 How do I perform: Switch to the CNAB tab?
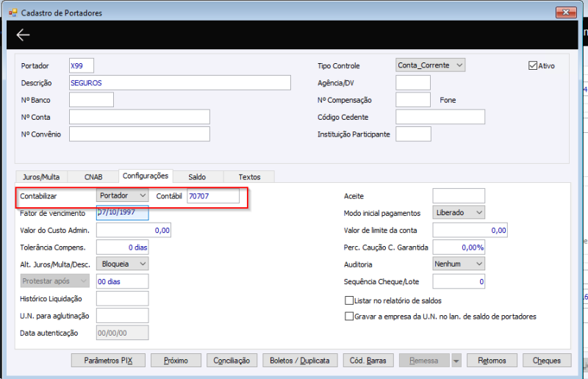click(x=93, y=177)
